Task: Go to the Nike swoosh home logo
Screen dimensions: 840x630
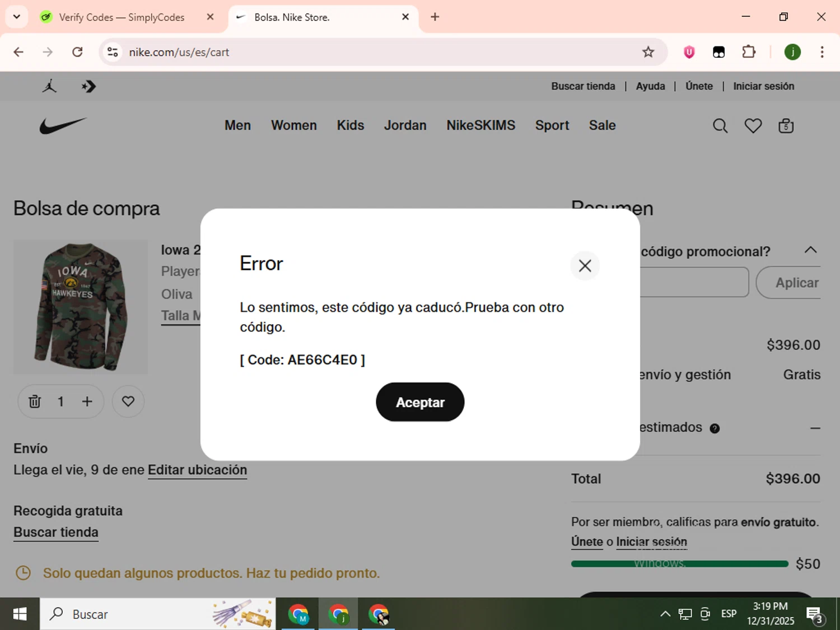Action: pos(63,125)
